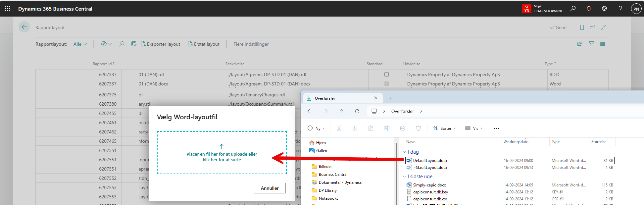Add a new File Explorer tab
This screenshot has height=205, width=644.
click(x=390, y=98)
